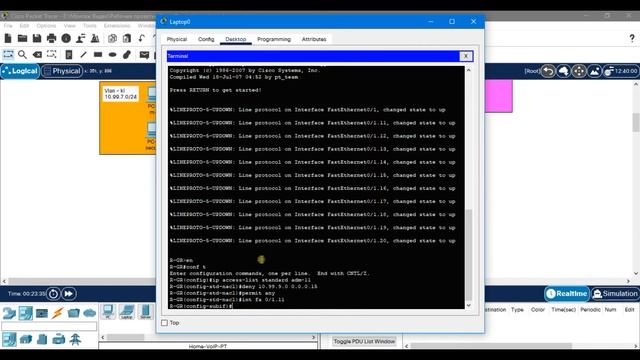Click the magenta area in workspace
The height and width of the screenshot is (360, 640).
498,96
